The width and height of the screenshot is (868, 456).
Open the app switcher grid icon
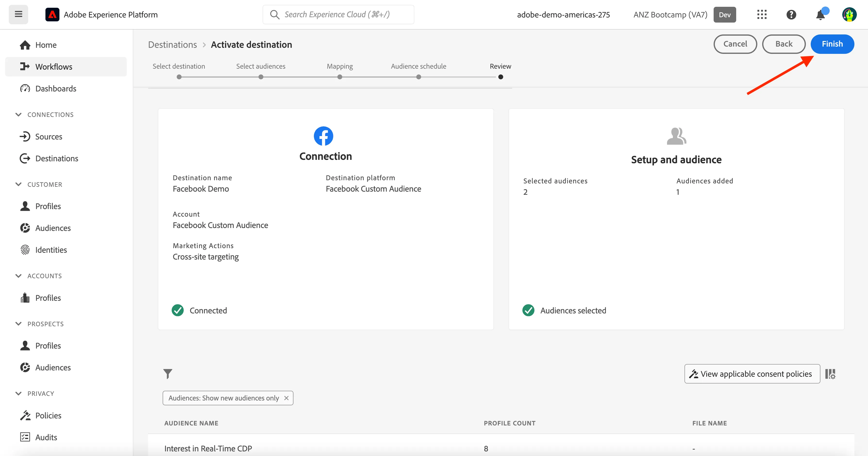761,15
